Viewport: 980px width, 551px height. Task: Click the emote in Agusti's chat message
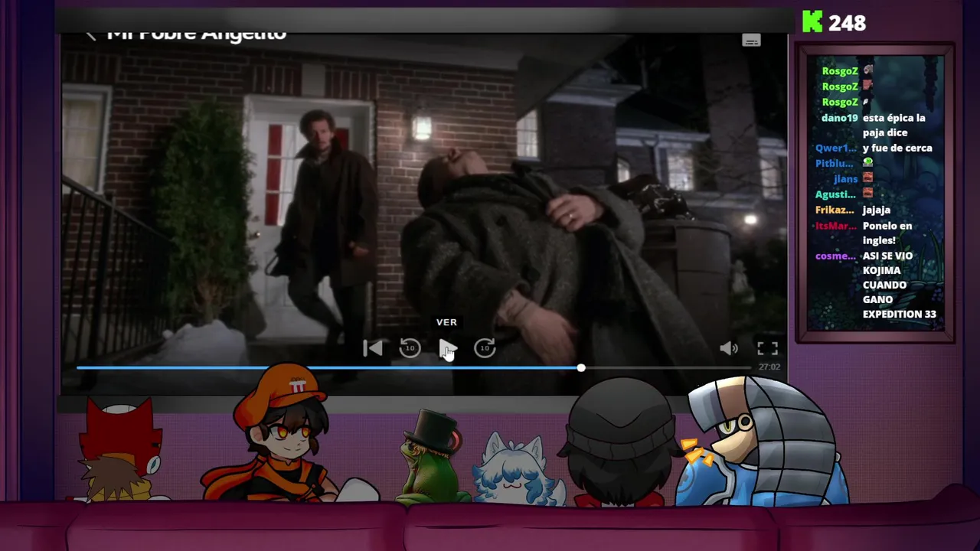(867, 194)
